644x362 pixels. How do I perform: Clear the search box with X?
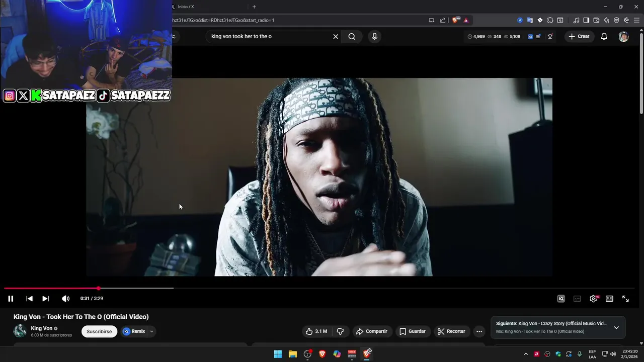(x=336, y=36)
